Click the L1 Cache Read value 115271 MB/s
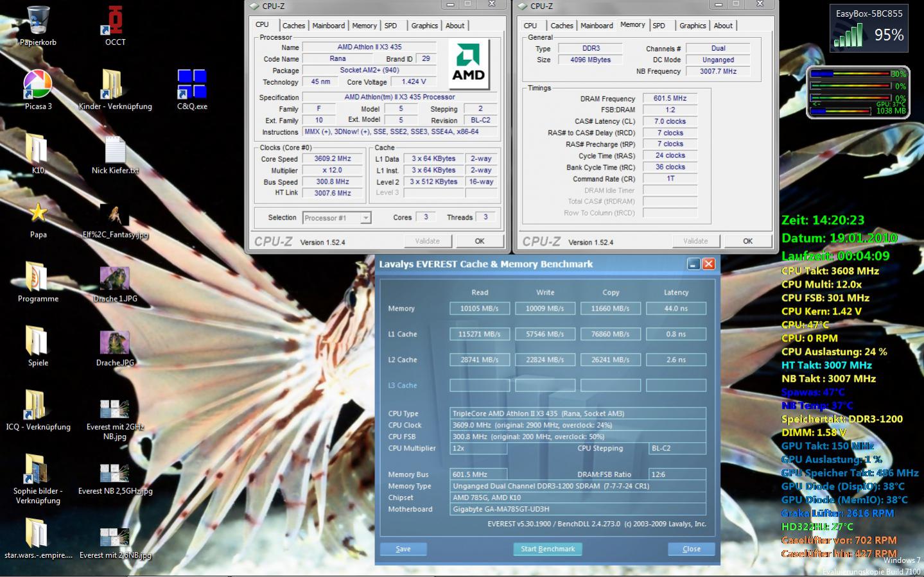Viewport: 924px width, 577px height. (480, 334)
